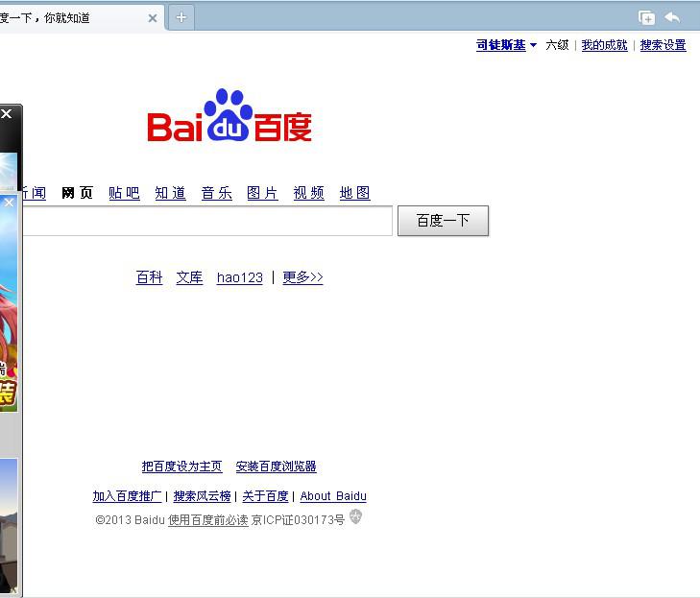
Task: Open 搜索设置 search settings
Action: [x=663, y=45]
